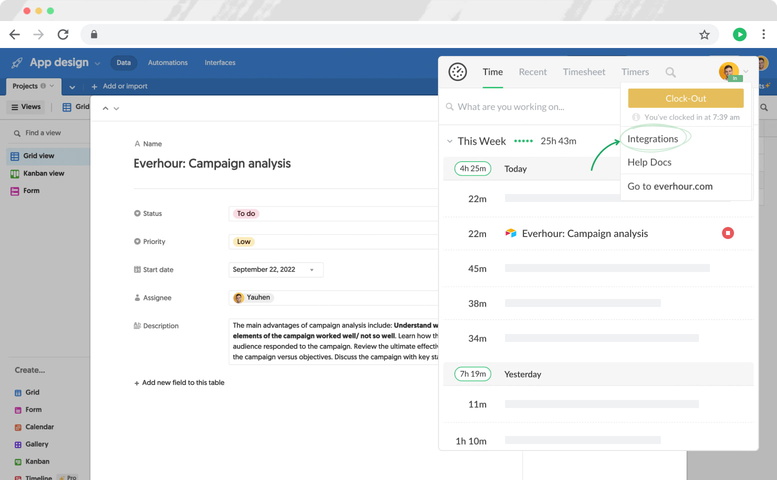Reload the page with refresh icon

63,34
